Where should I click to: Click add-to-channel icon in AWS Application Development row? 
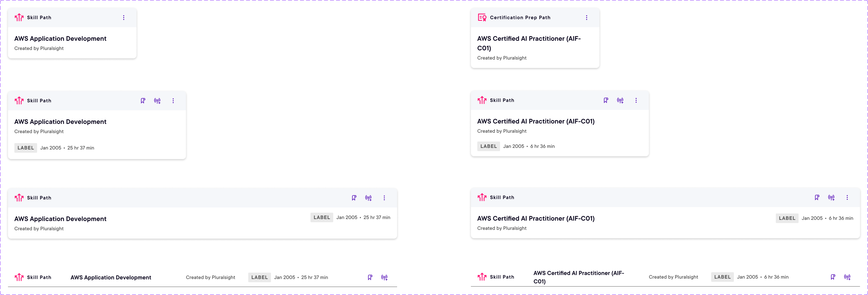(x=385, y=277)
